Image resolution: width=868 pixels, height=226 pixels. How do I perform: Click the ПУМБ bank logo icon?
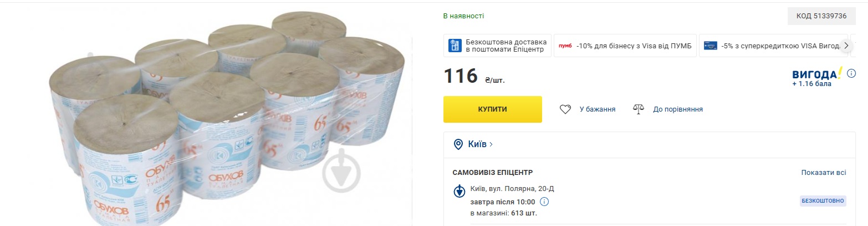click(565, 46)
